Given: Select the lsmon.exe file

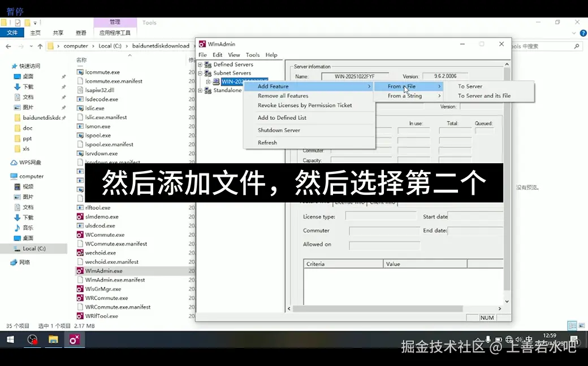Looking at the screenshot, I should (x=97, y=127).
